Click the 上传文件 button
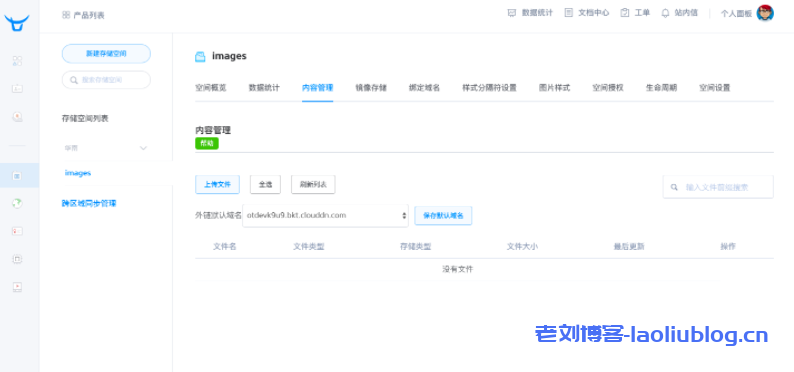 (217, 185)
